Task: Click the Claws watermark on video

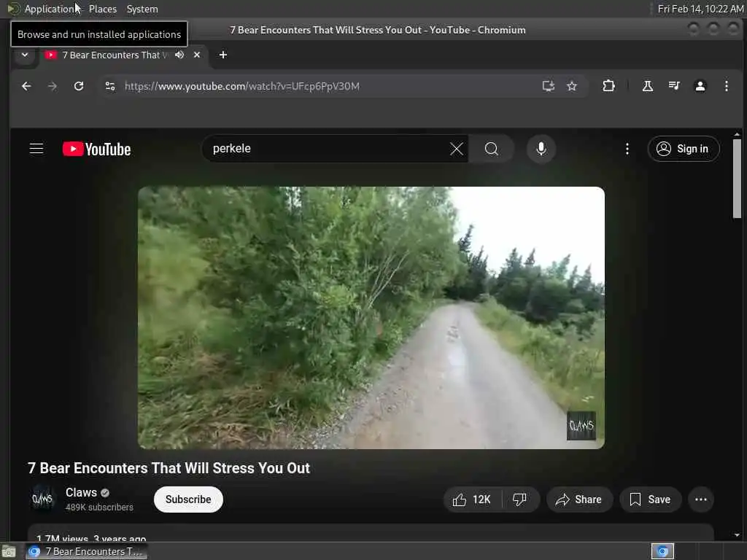Action: [581, 426]
